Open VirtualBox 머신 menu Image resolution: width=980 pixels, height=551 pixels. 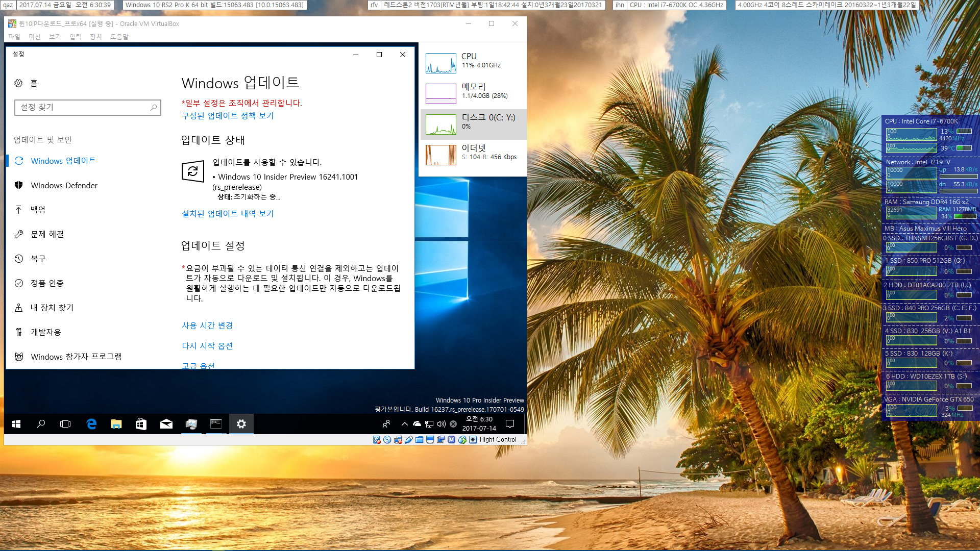click(x=35, y=37)
